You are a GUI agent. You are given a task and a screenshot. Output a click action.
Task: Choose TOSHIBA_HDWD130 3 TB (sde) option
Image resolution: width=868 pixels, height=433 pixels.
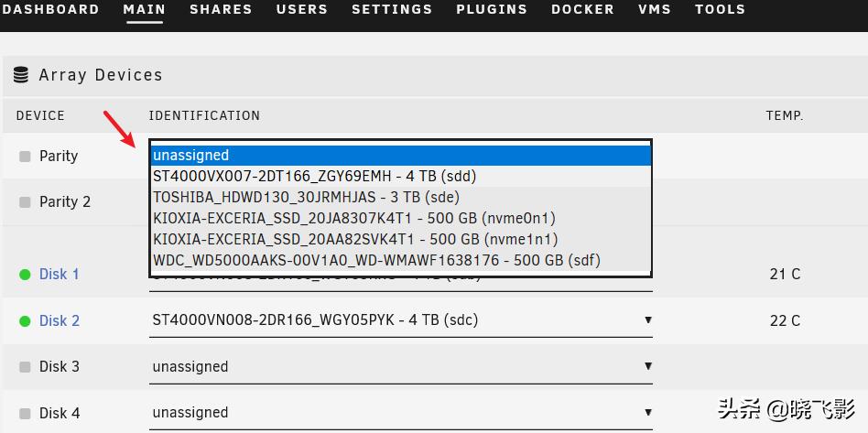pos(401,197)
